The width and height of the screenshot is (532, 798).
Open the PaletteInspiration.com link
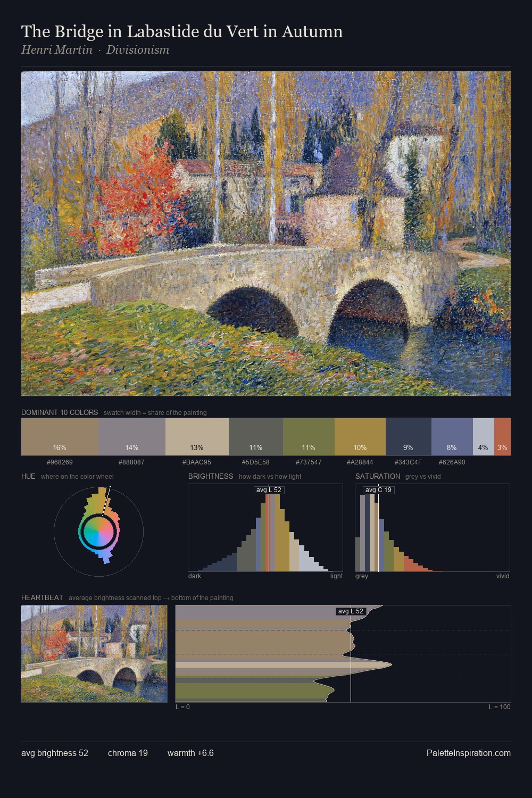pyautogui.click(x=469, y=753)
